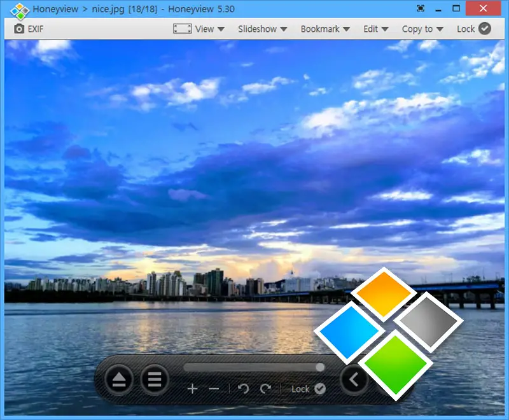509x420 pixels.
Task: Open the View dropdown menu
Action: coord(210,29)
